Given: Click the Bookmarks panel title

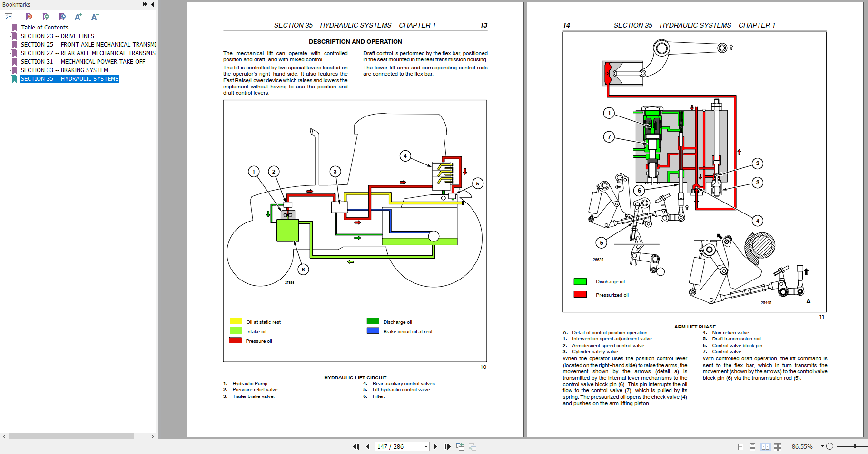Looking at the screenshot, I should click(16, 5).
